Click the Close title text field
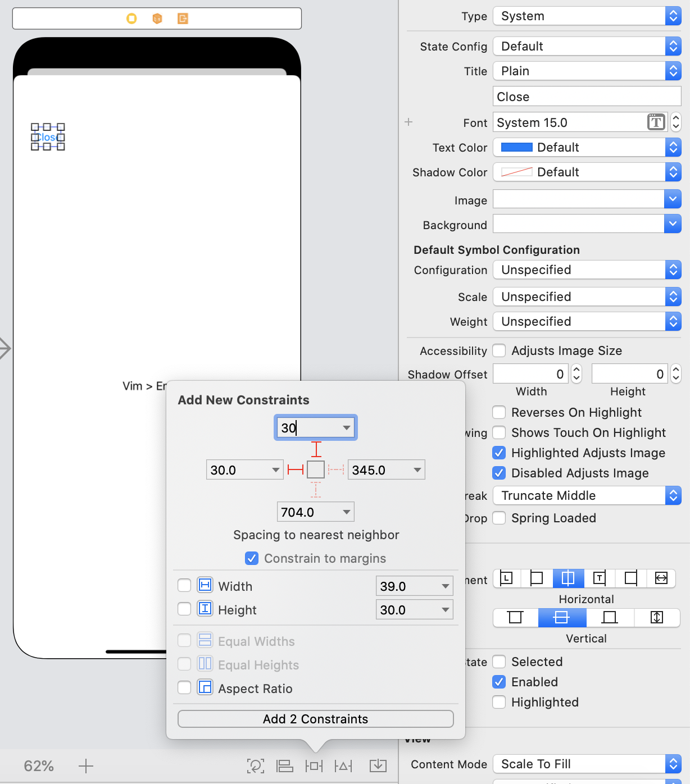This screenshot has height=784, width=690. (x=587, y=97)
